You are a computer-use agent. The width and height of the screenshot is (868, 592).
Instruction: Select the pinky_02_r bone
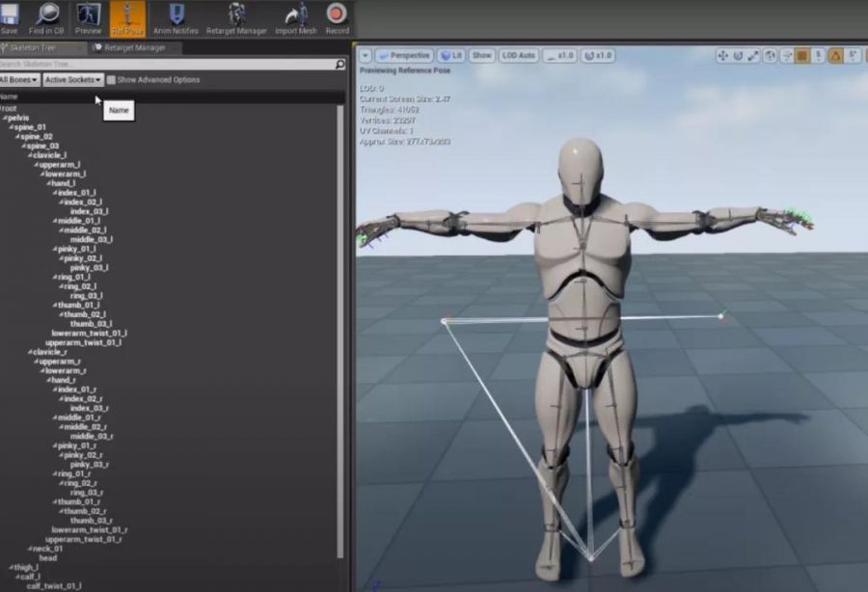83,455
